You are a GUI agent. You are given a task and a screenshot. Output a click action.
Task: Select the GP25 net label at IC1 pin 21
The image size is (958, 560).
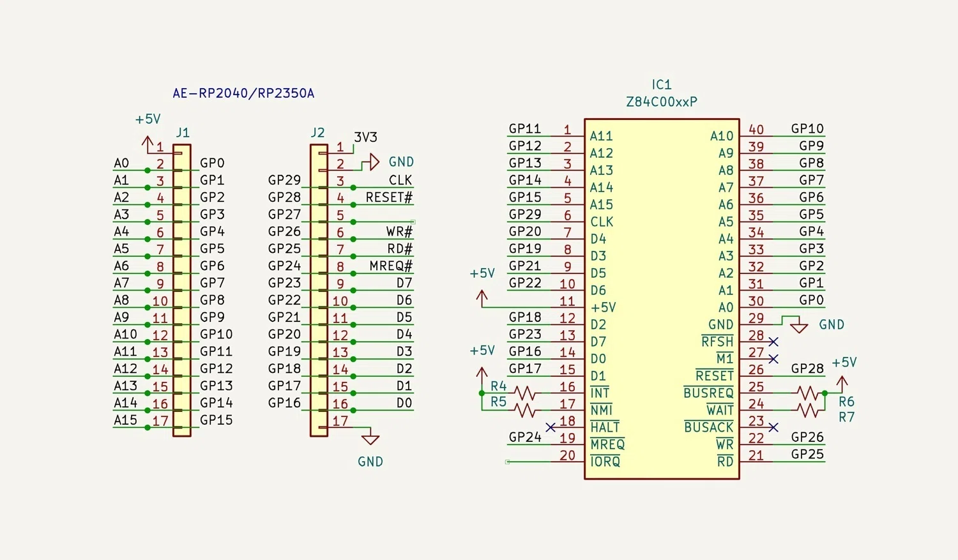[x=807, y=455]
